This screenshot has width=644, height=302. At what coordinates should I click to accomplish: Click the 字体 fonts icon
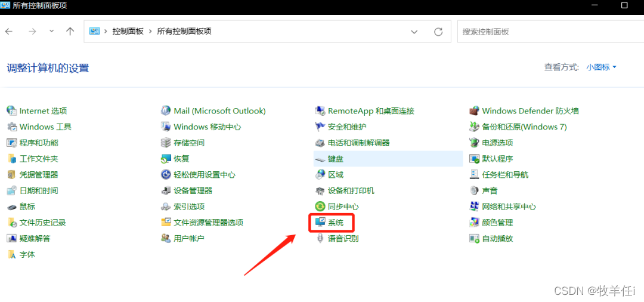click(x=12, y=254)
